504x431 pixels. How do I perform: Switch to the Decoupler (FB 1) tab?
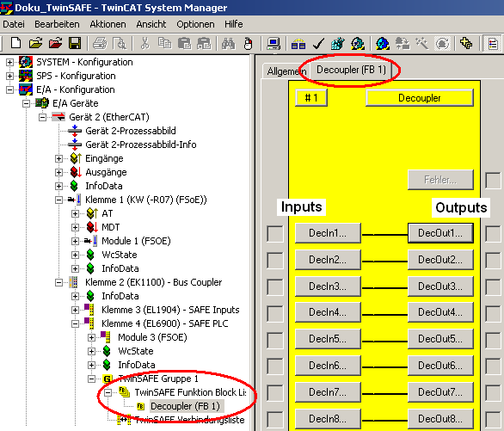click(351, 70)
